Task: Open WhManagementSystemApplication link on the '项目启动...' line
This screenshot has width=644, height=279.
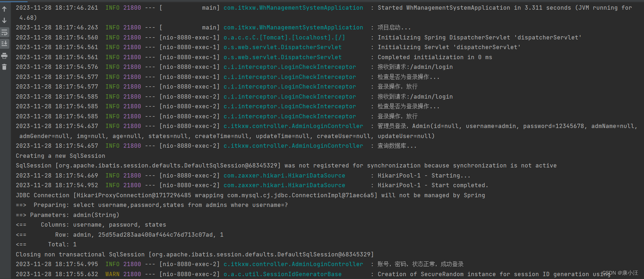Action: point(293,27)
